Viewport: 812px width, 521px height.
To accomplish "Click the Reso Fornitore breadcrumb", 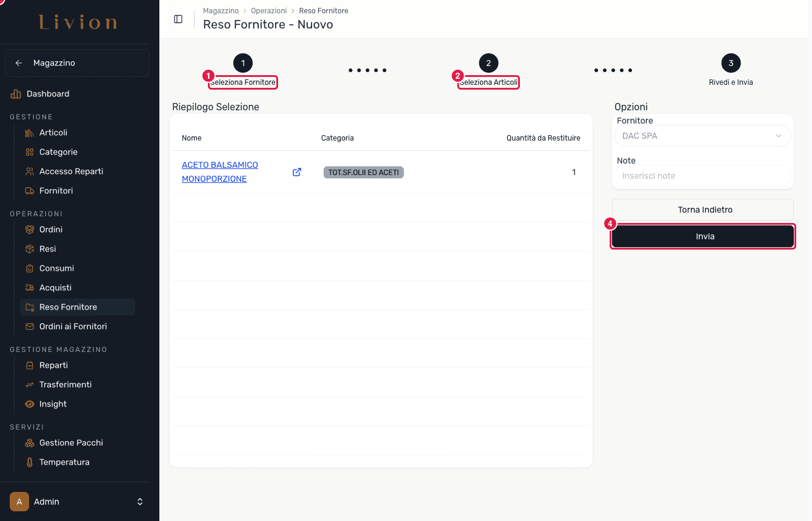I will tap(324, 11).
